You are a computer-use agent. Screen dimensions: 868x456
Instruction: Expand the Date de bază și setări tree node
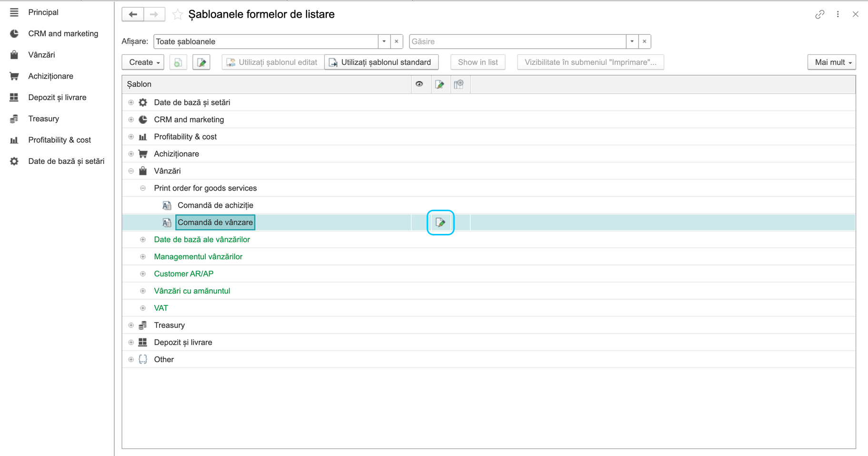pos(131,102)
